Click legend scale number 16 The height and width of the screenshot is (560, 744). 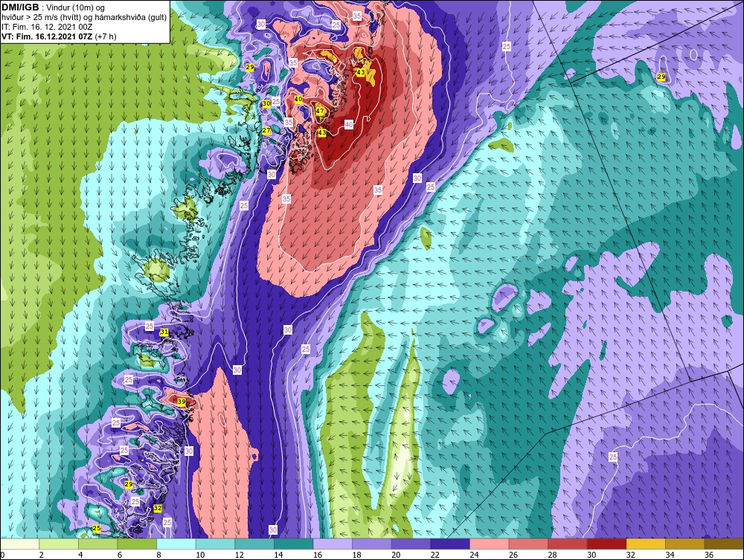[318, 555]
